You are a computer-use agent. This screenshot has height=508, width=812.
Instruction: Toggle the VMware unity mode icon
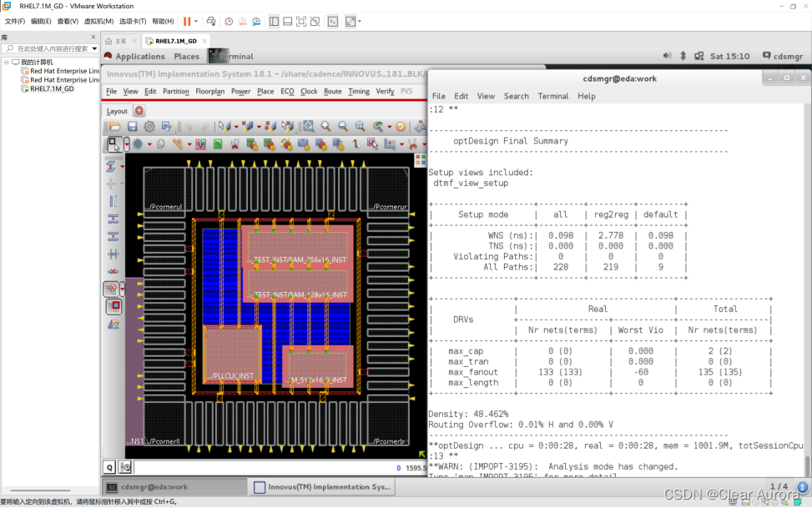[x=315, y=22]
